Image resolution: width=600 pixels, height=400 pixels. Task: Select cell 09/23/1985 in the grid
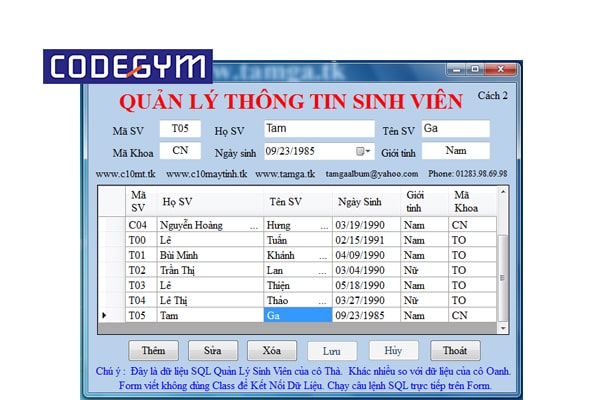[x=366, y=315]
